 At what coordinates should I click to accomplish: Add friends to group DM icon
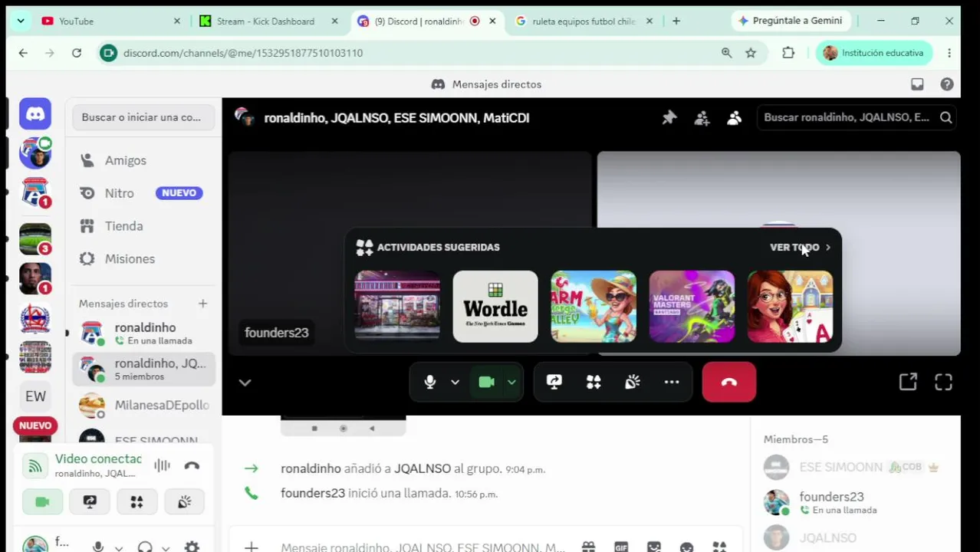(702, 117)
